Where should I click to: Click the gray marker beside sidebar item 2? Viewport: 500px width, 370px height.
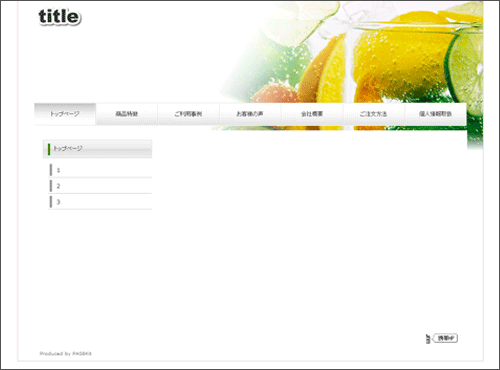[51, 186]
